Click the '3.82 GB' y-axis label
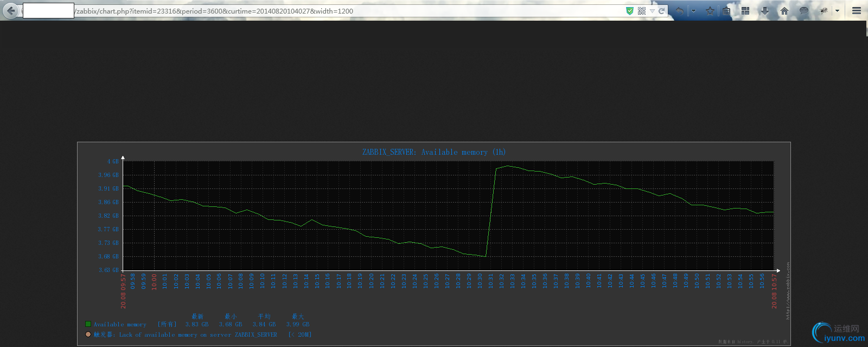The width and height of the screenshot is (868, 347). [108, 216]
